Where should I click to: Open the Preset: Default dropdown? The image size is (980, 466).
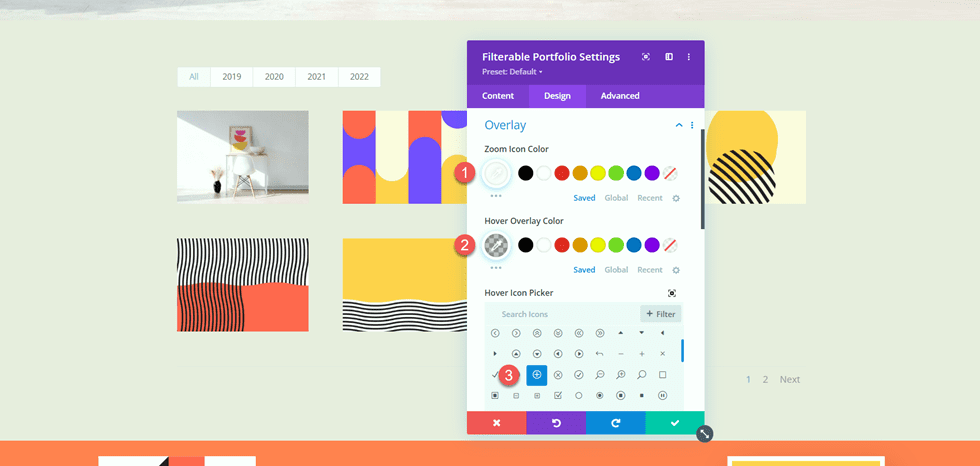[x=512, y=72]
